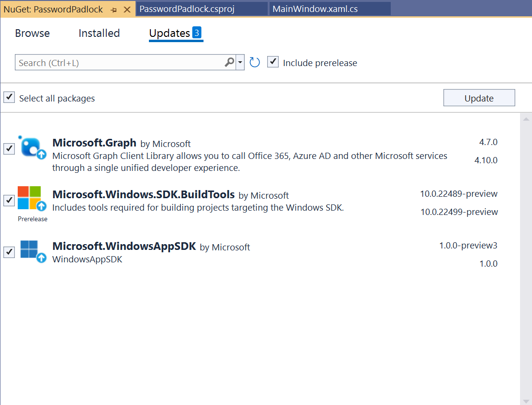Click the scrollbar up arrow
Screen dimensions: 532x405
click(x=526, y=119)
